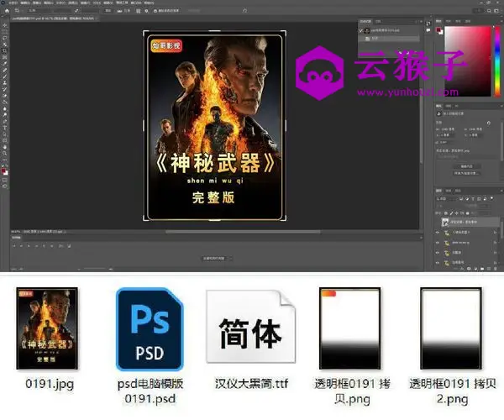Select the 0191.jpg file thumbnail
The height and width of the screenshot is (420, 504).
coord(47,328)
